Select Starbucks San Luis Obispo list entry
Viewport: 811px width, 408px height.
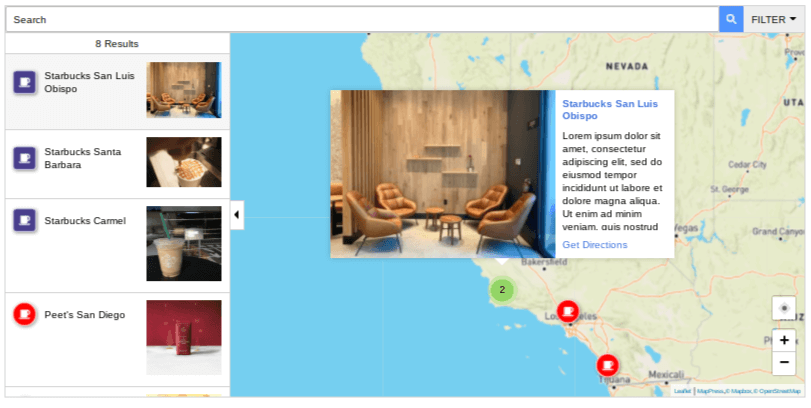117,91
